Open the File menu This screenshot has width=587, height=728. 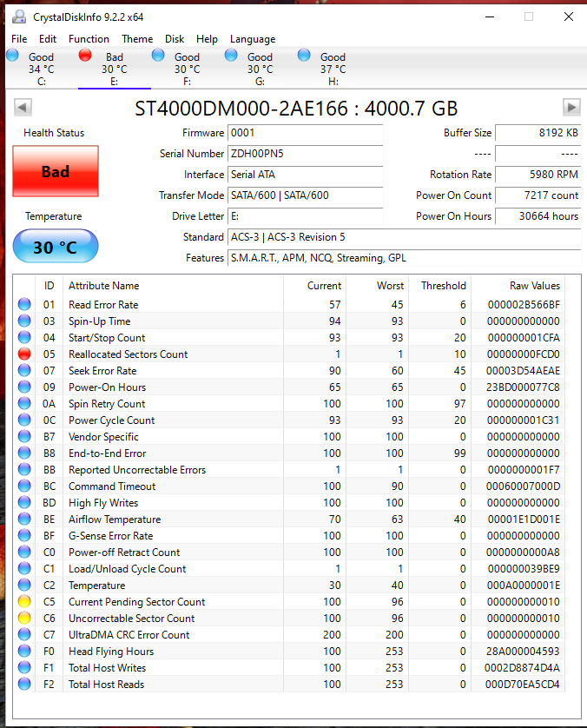pyautogui.click(x=19, y=39)
